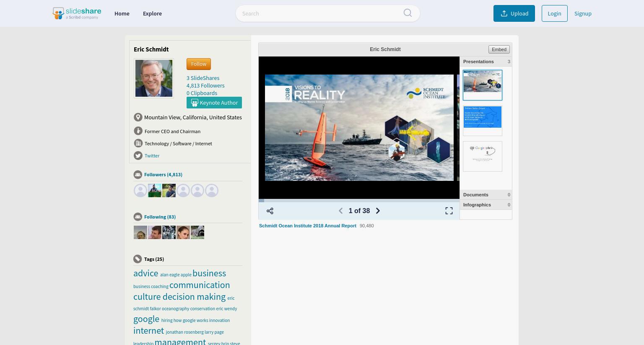This screenshot has height=345, width=644.
Task: Click the Signup link
Action: coord(583,13)
